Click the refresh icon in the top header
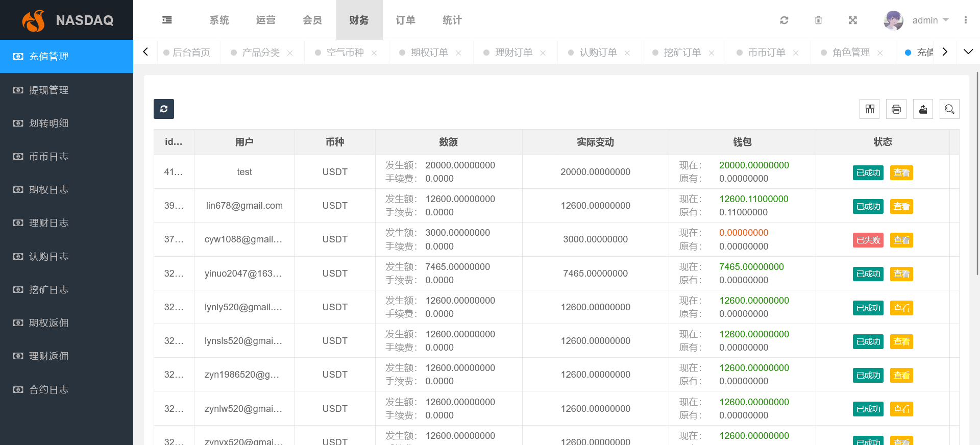 point(784,20)
